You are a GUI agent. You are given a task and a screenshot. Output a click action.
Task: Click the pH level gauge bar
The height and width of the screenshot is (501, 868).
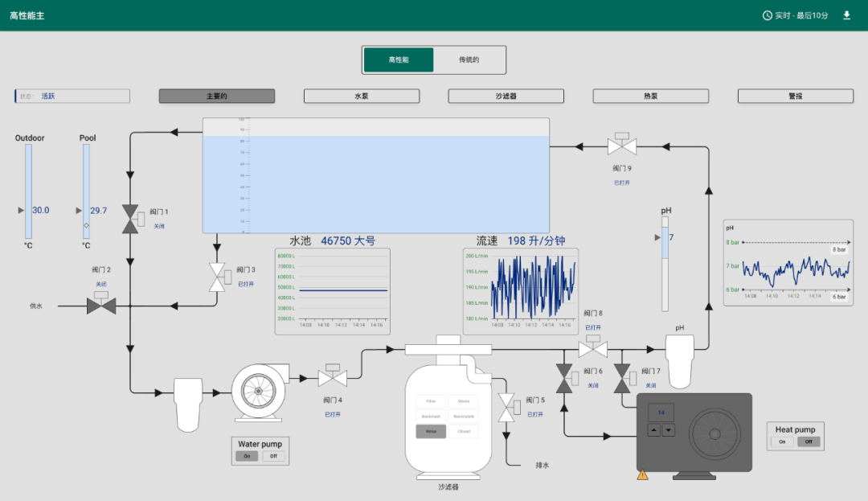point(665,269)
